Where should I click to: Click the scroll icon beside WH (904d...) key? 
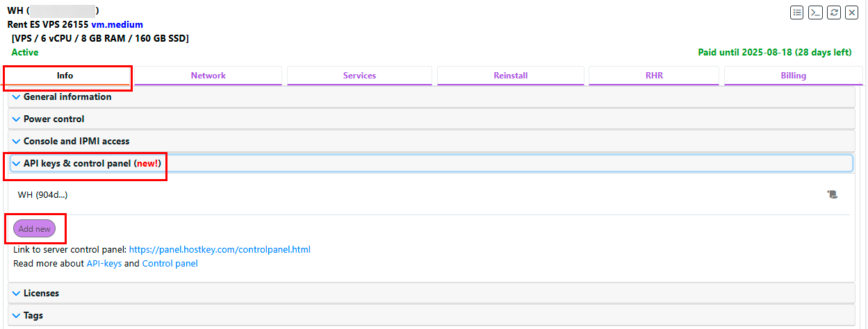tap(833, 194)
